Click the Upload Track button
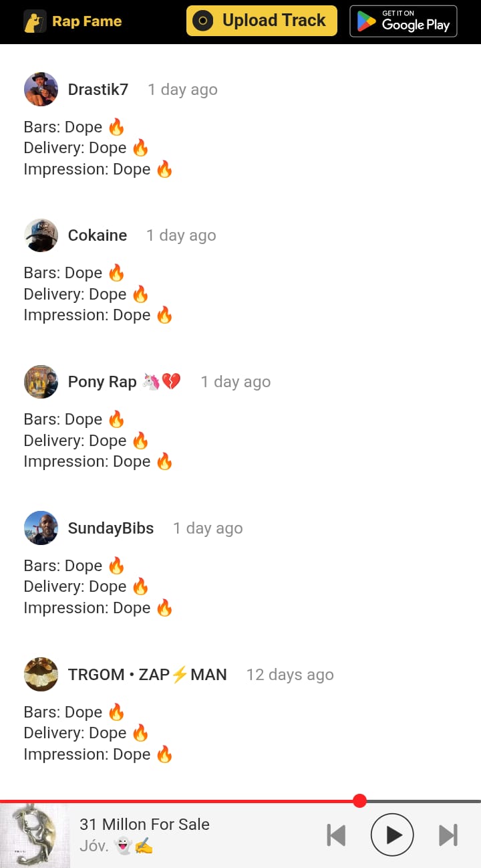This screenshot has width=481, height=868. tap(262, 21)
